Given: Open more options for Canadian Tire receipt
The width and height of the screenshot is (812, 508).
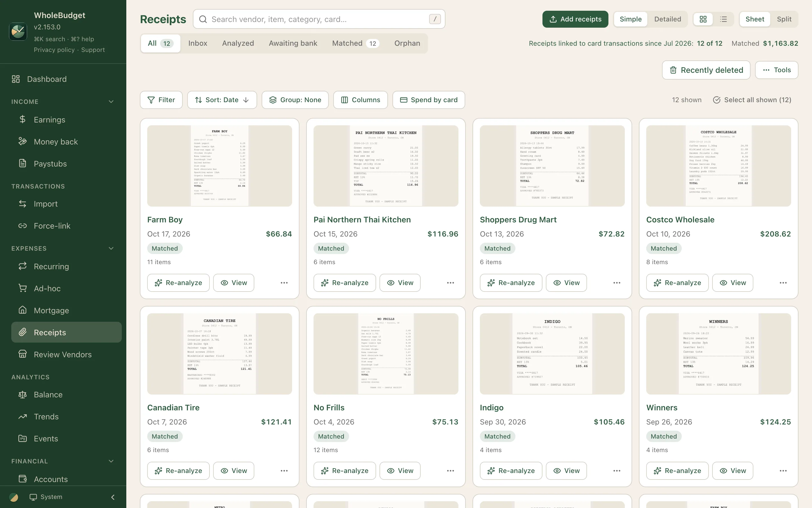Looking at the screenshot, I should (284, 471).
